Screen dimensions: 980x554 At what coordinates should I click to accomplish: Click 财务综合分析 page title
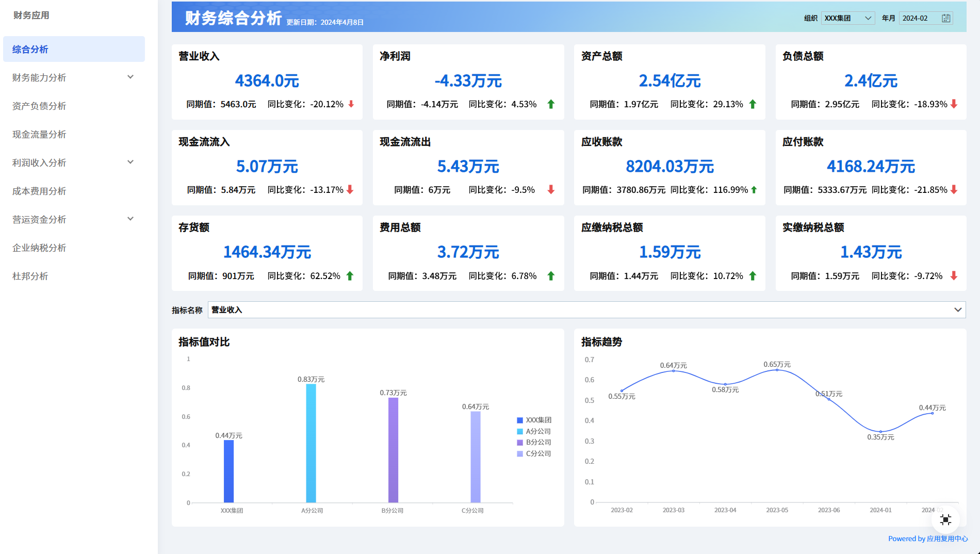233,18
